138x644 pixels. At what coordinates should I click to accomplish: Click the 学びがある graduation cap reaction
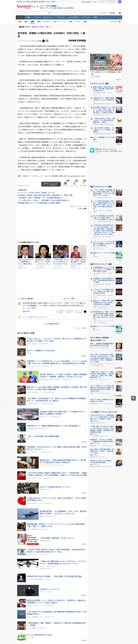[x=66, y=183]
